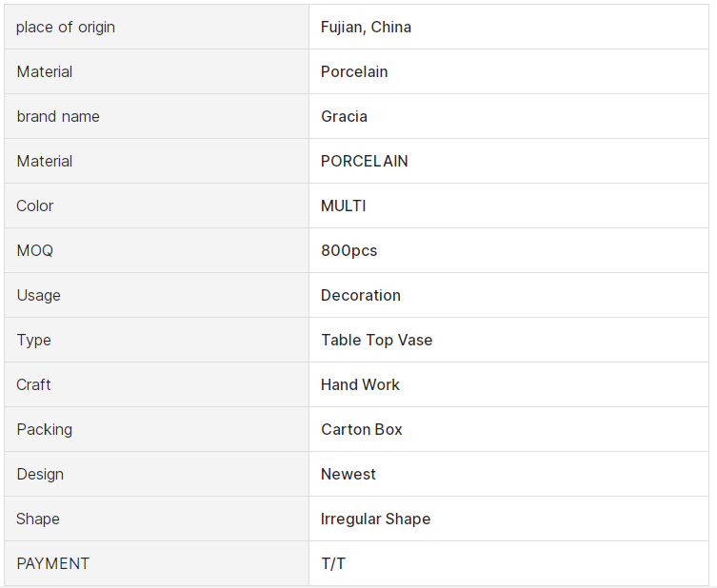Select the 'Hand Work' craft value
717x588 pixels.
tap(360, 384)
